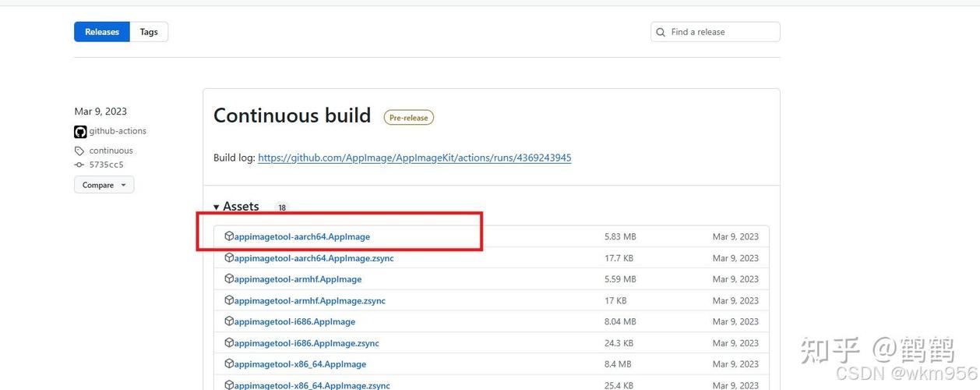Click the magnifier icon in Find a release
Viewport: 980px width, 390px height.
pyautogui.click(x=661, y=32)
